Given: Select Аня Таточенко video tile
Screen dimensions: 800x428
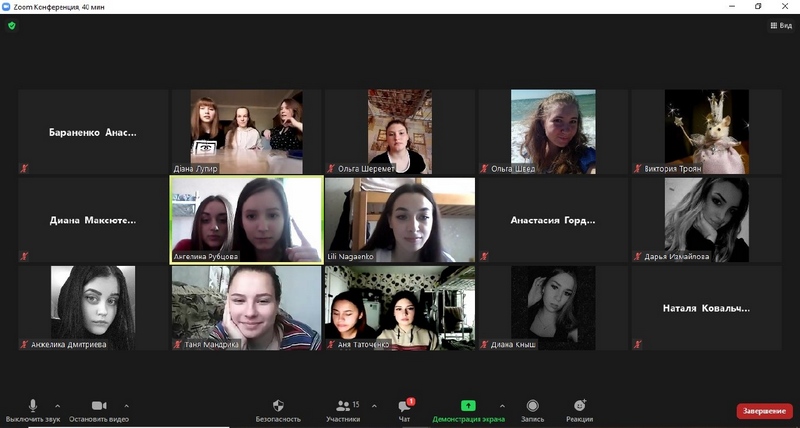Looking at the screenshot, I should (399, 308).
